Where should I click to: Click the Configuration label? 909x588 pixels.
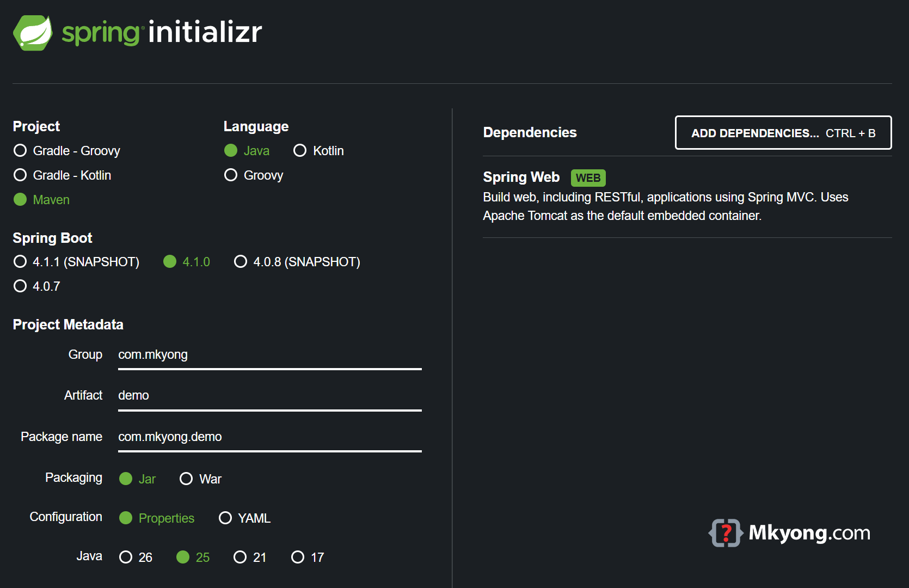click(66, 517)
